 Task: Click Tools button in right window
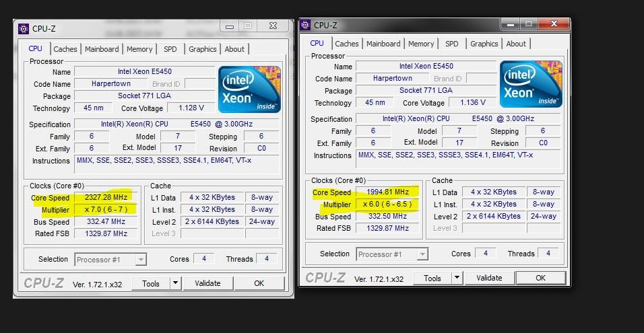point(432,278)
